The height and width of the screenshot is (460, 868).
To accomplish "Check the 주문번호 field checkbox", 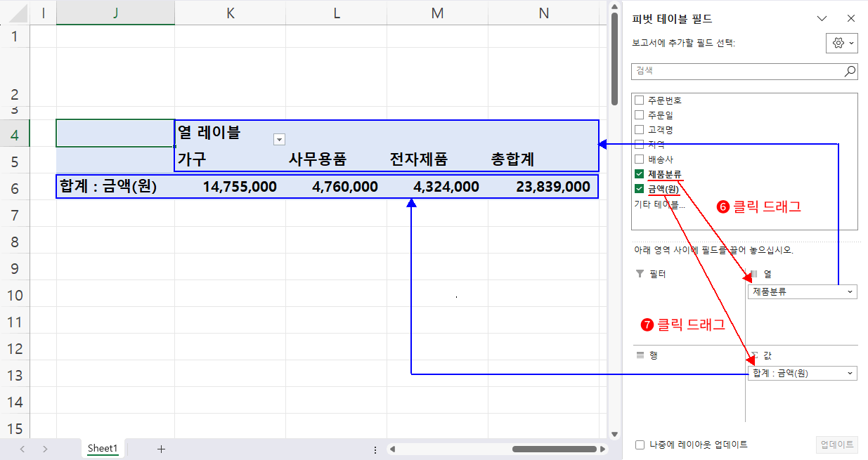I will 639,100.
